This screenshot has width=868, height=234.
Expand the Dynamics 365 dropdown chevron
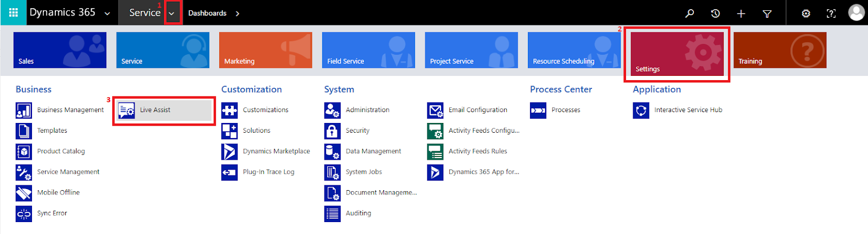107,14
